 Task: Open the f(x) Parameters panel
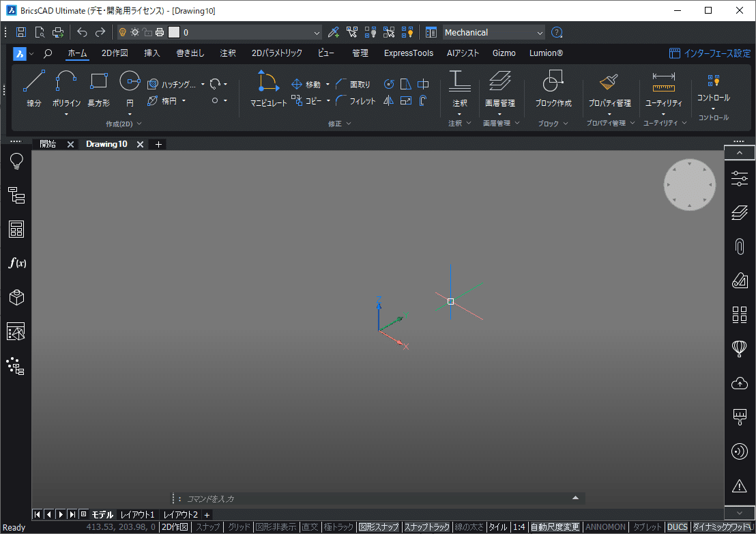pos(16,263)
